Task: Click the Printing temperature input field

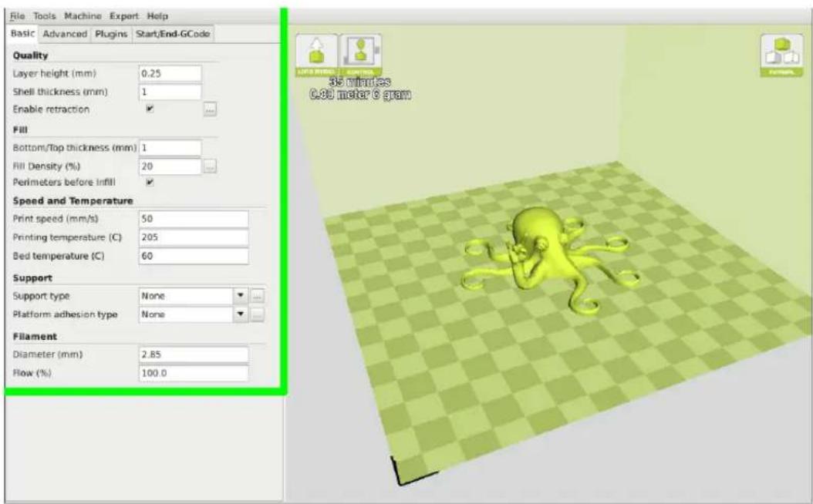Action: tap(194, 238)
